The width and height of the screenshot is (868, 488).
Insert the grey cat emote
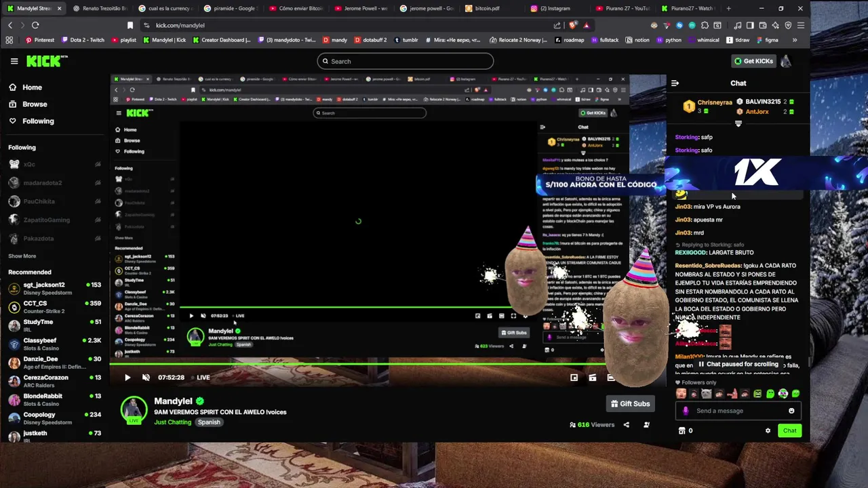click(x=707, y=394)
